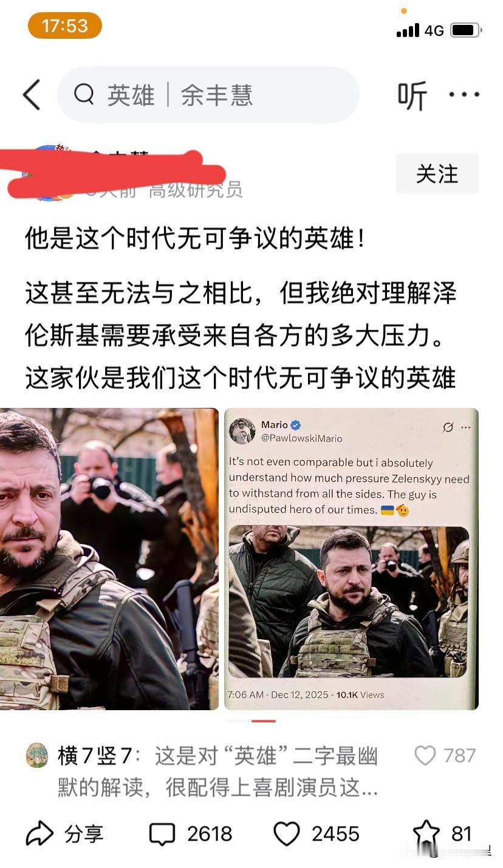Open the left Zelenskyy photo

coord(109,558)
